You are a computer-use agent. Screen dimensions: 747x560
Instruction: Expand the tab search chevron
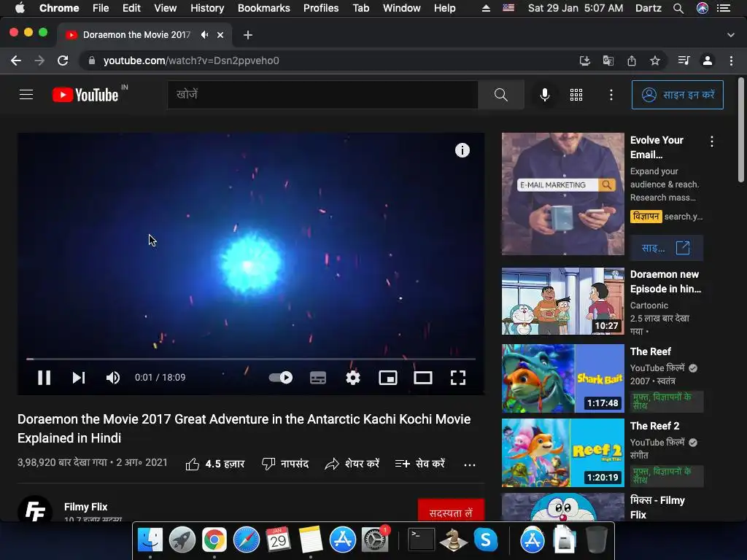pyautogui.click(x=731, y=35)
